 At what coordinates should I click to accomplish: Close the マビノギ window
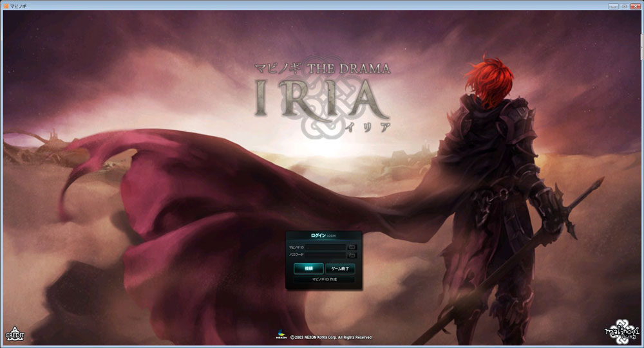[x=634, y=6]
